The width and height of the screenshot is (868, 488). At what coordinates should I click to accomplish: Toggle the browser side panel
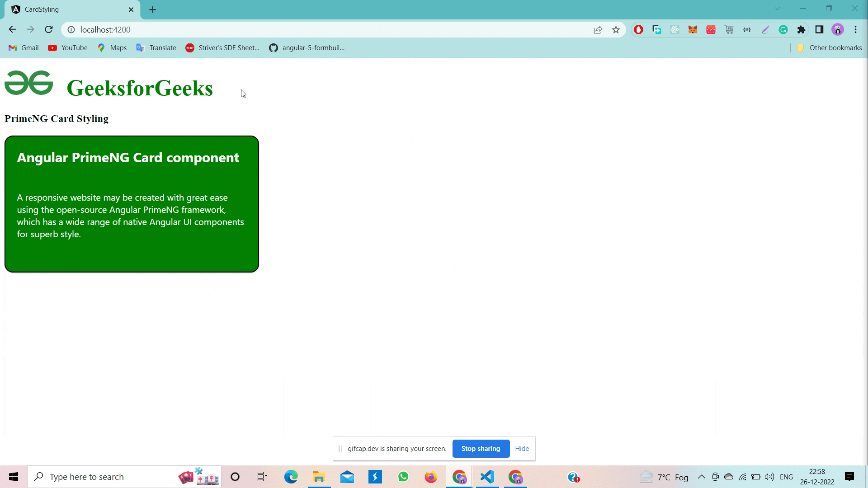point(819,30)
